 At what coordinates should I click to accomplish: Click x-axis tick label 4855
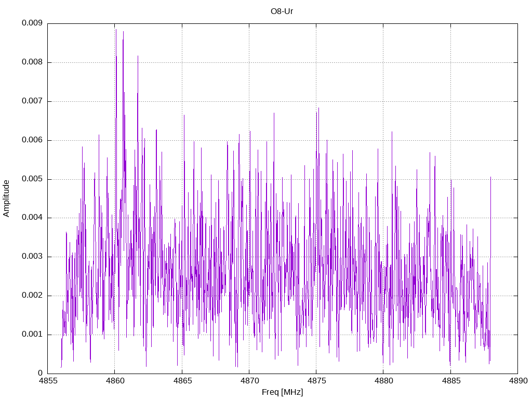click(48, 381)
